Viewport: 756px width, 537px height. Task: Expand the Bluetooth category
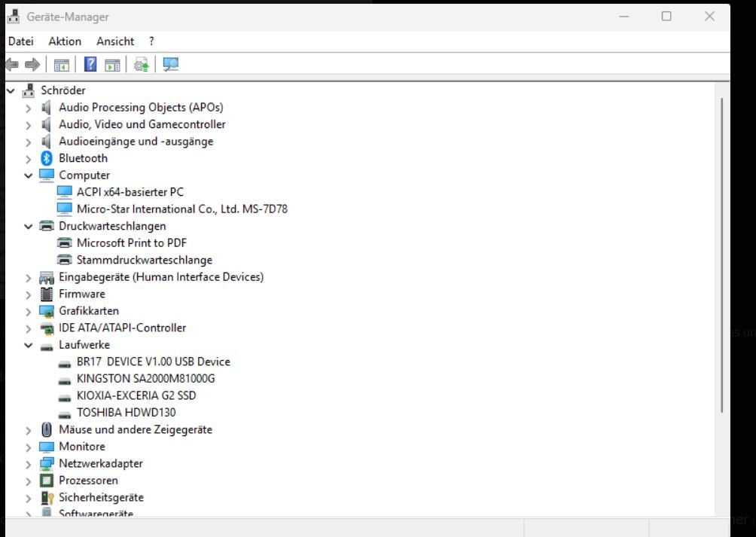pyautogui.click(x=29, y=159)
